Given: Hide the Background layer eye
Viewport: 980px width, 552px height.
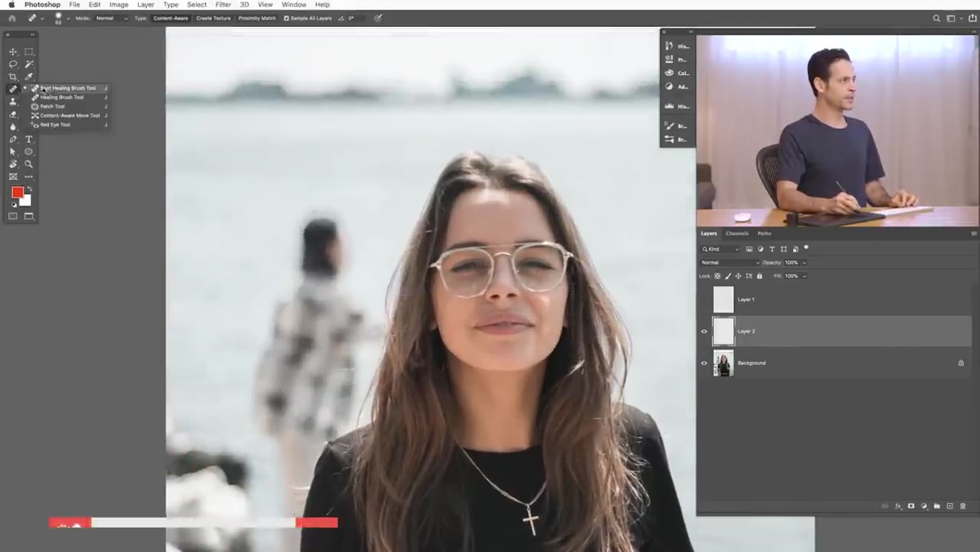Looking at the screenshot, I should [704, 363].
